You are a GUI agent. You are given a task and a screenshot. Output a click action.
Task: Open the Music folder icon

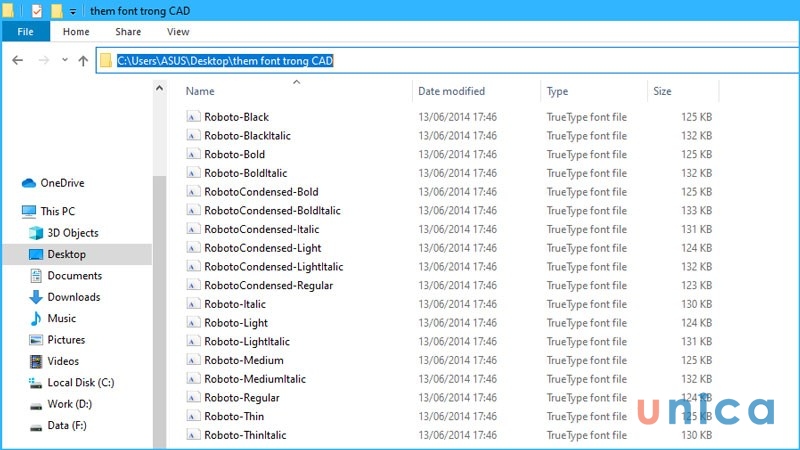click(36, 318)
